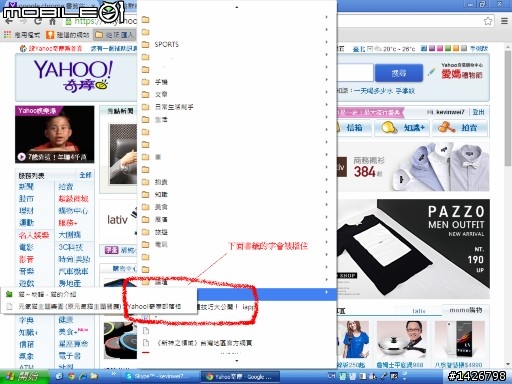Open the 美食 bookmark folder

[237, 207]
